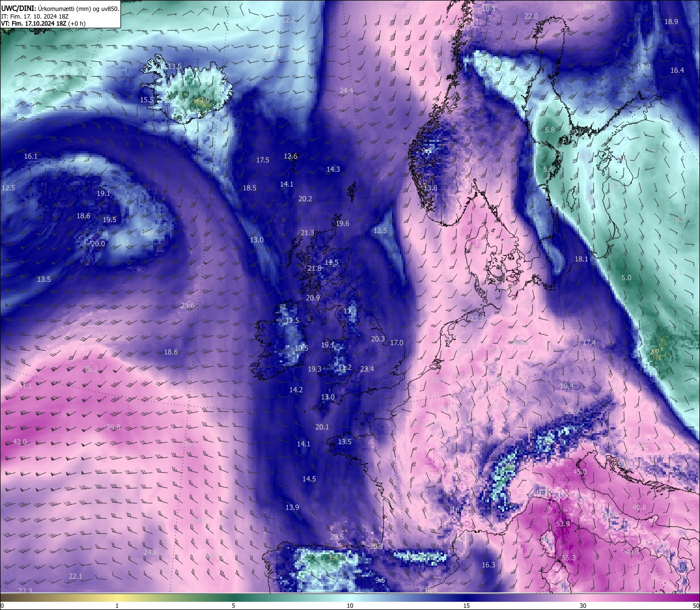Click the 21.3 value over northern Scotland
The image size is (700, 610).
pyautogui.click(x=307, y=233)
